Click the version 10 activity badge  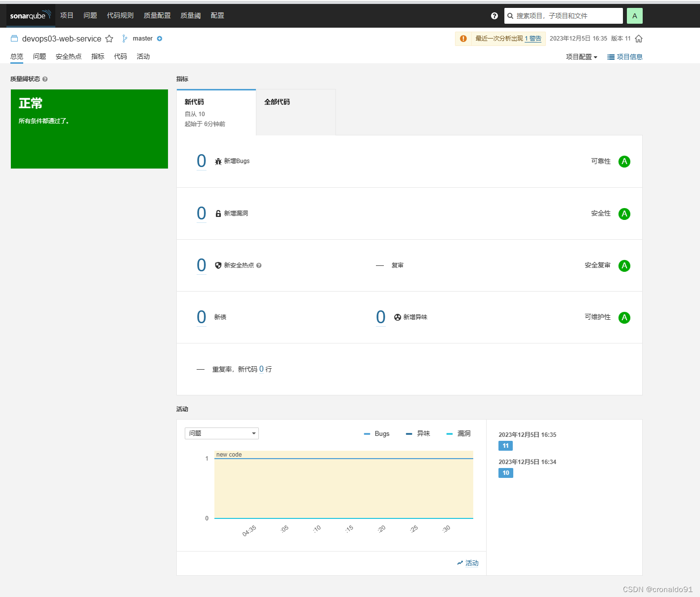[506, 473]
